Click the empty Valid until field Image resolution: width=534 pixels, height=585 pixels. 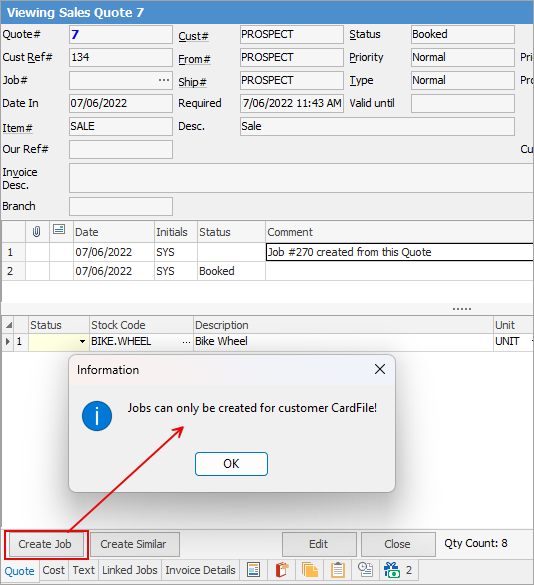tap(463, 103)
